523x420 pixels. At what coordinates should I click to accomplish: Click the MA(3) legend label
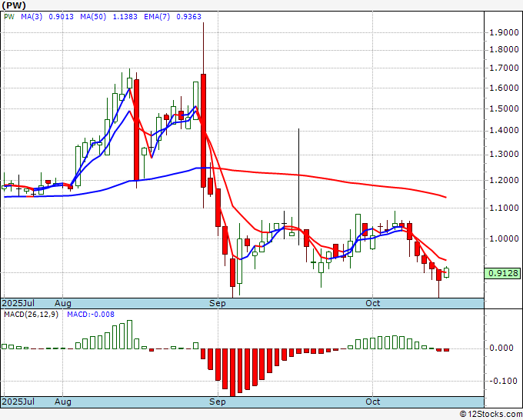pos(32,17)
